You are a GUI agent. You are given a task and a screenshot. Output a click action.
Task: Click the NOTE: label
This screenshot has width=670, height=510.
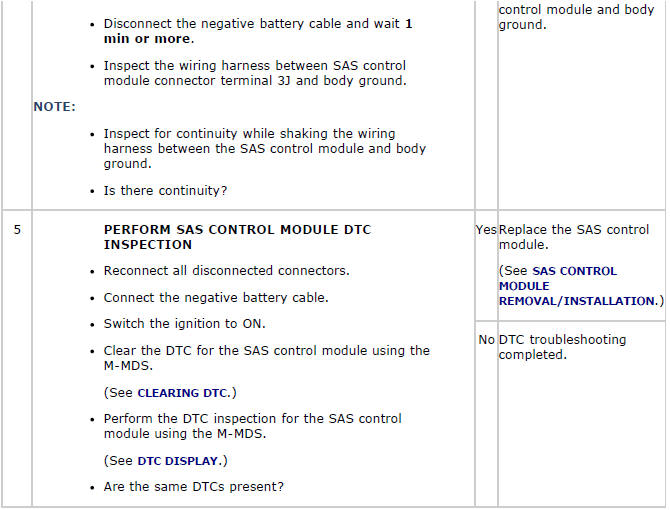[54, 107]
